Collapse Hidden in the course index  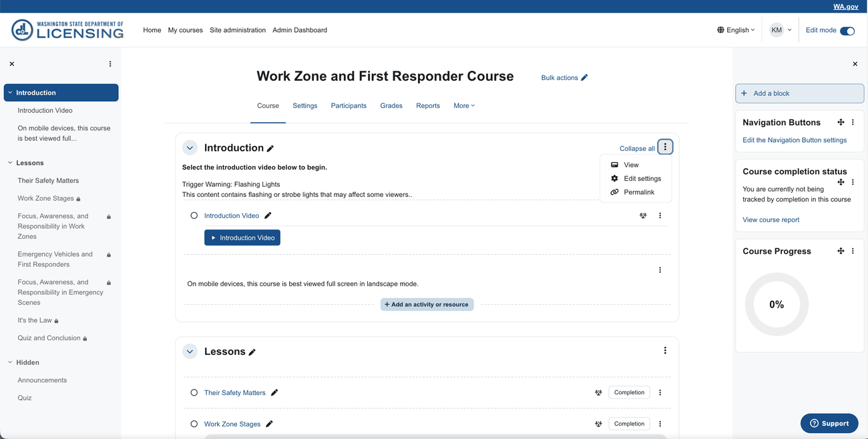coord(10,362)
